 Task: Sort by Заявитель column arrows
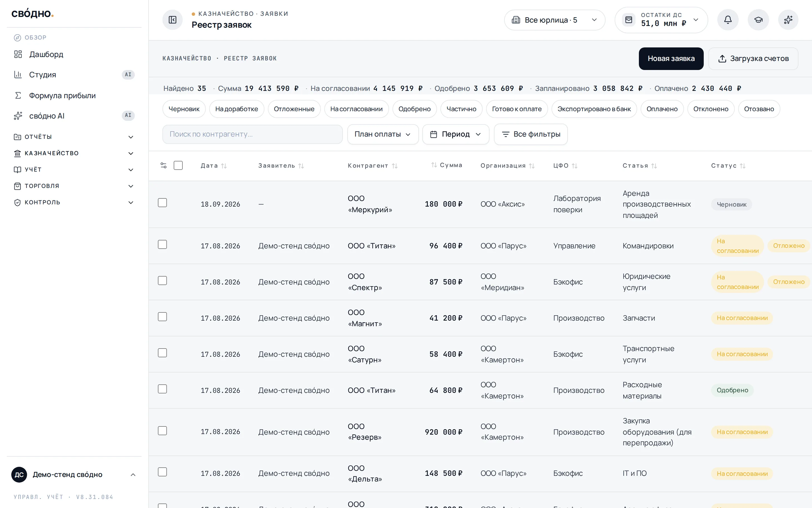click(x=301, y=166)
